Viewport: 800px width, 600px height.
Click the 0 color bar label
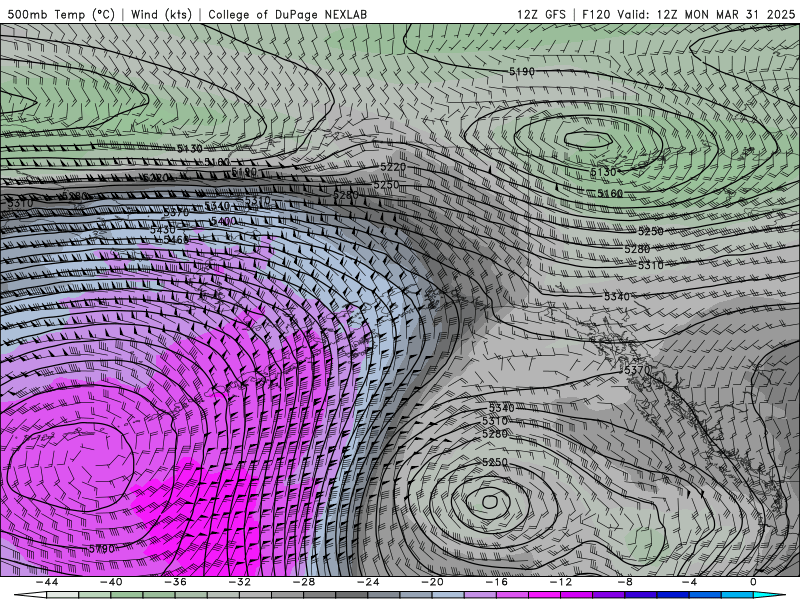click(x=753, y=582)
